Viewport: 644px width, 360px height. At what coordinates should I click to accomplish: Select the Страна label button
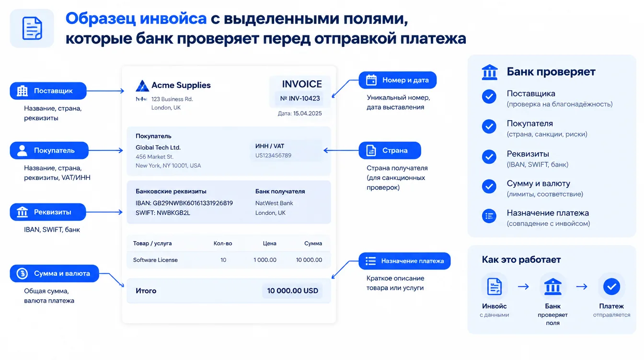tap(390, 150)
